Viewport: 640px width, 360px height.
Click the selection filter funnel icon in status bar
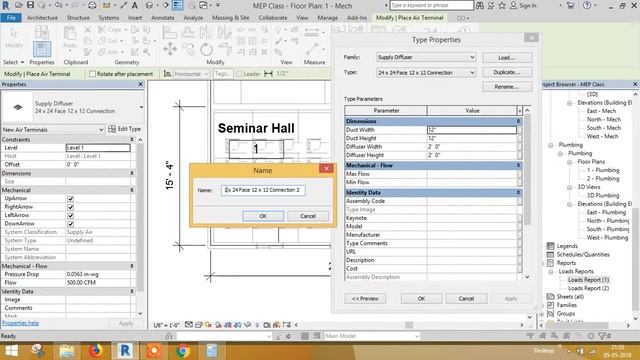tap(602, 336)
